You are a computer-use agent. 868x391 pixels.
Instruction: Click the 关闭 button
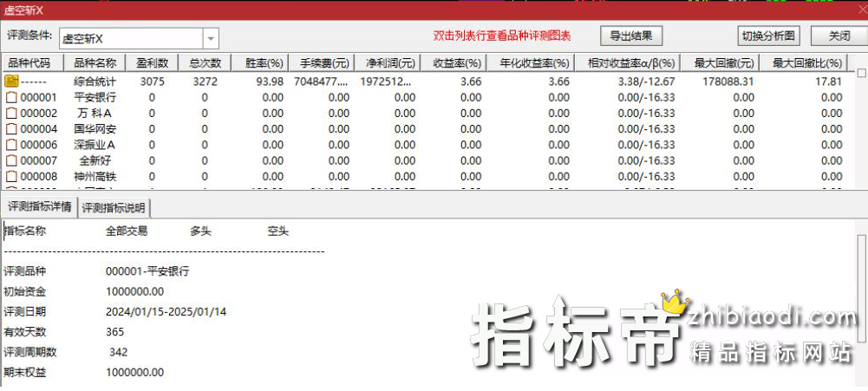pyautogui.click(x=839, y=36)
